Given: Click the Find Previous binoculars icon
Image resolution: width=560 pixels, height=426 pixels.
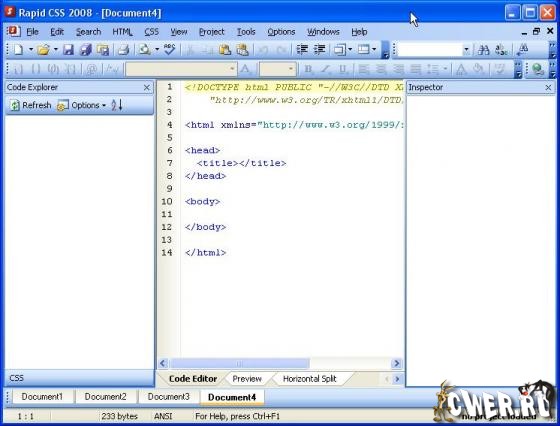Looking at the screenshot, I should click(523, 50).
